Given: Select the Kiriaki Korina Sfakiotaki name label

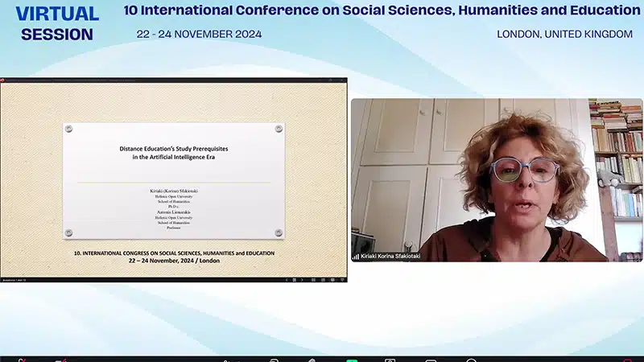Looking at the screenshot, I should (390, 257).
